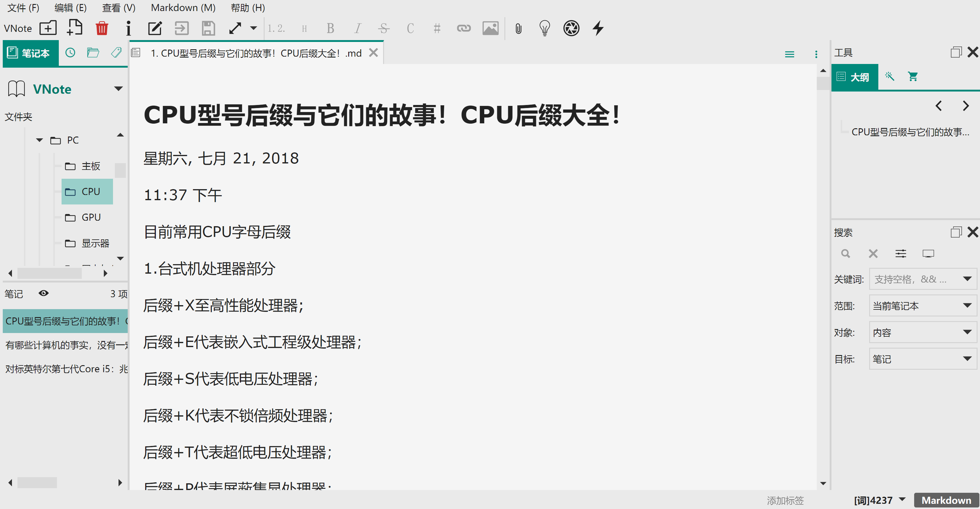Open the 范围 search scope dropdown
980x509 pixels.
[x=922, y=305]
